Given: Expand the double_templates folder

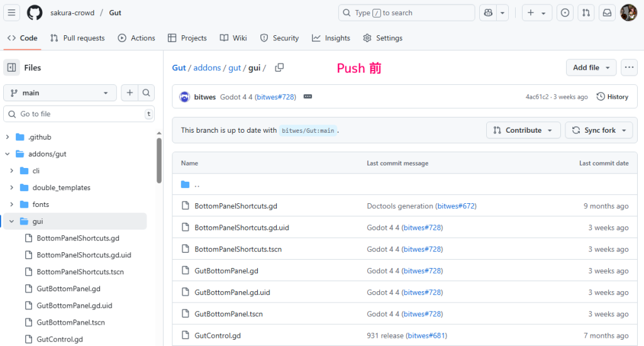Looking at the screenshot, I should [11, 187].
